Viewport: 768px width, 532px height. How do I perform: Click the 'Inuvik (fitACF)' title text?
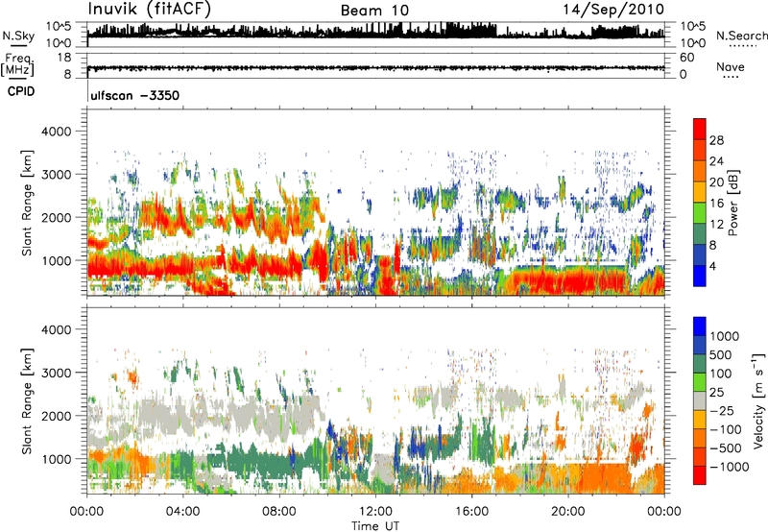[x=150, y=10]
